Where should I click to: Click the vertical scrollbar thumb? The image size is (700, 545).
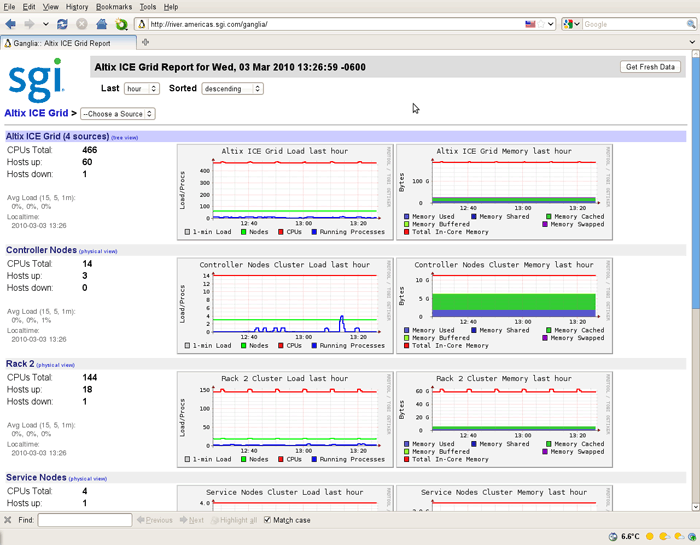[695, 182]
